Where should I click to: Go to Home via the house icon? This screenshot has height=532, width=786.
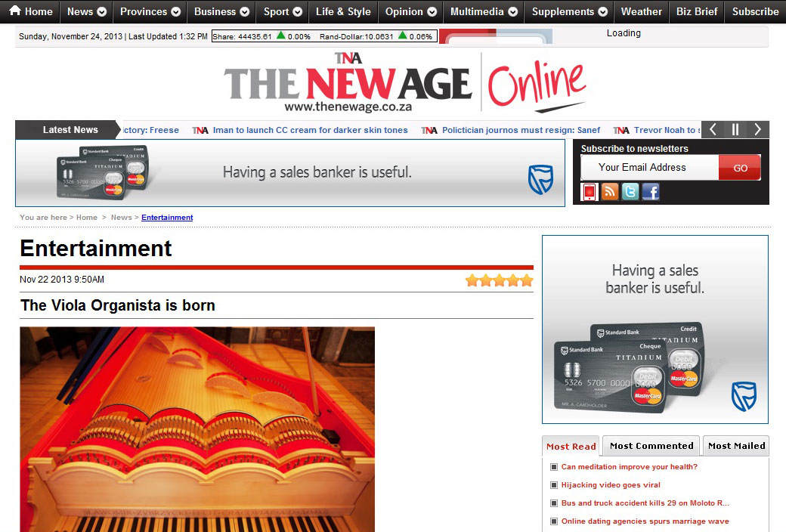15,11
